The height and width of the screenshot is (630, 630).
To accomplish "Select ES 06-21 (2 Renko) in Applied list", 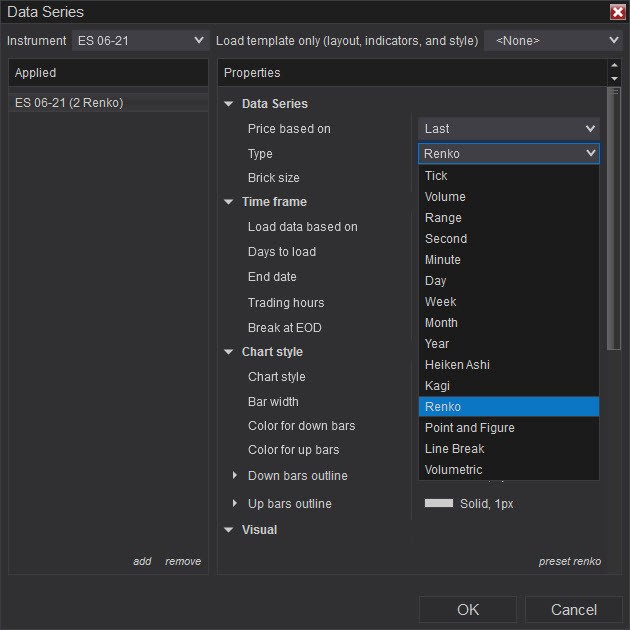I will click(108, 103).
